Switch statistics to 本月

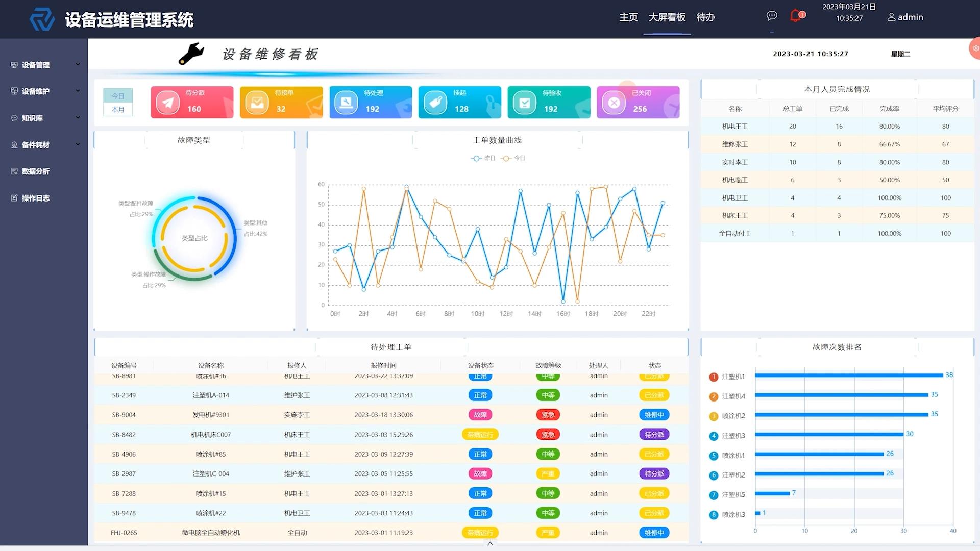point(118,109)
